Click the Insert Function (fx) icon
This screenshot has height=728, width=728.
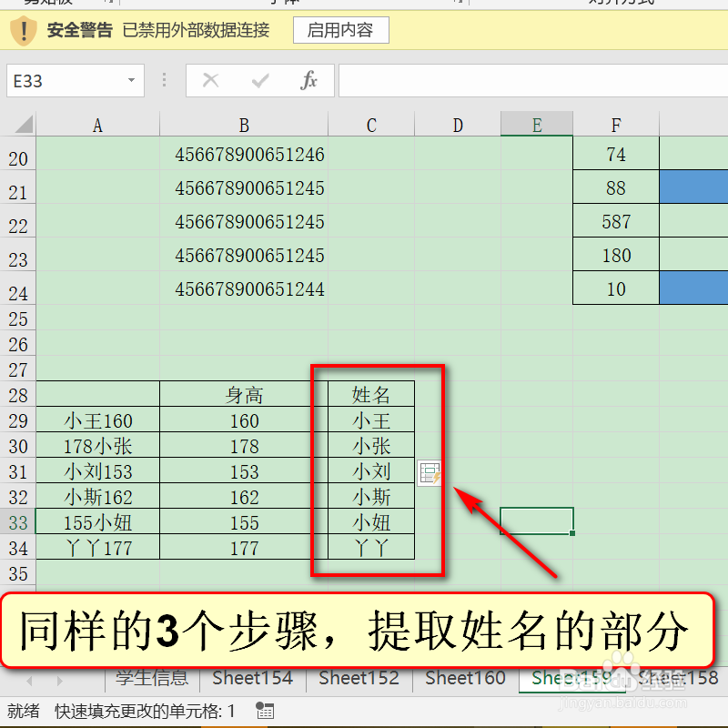[309, 81]
